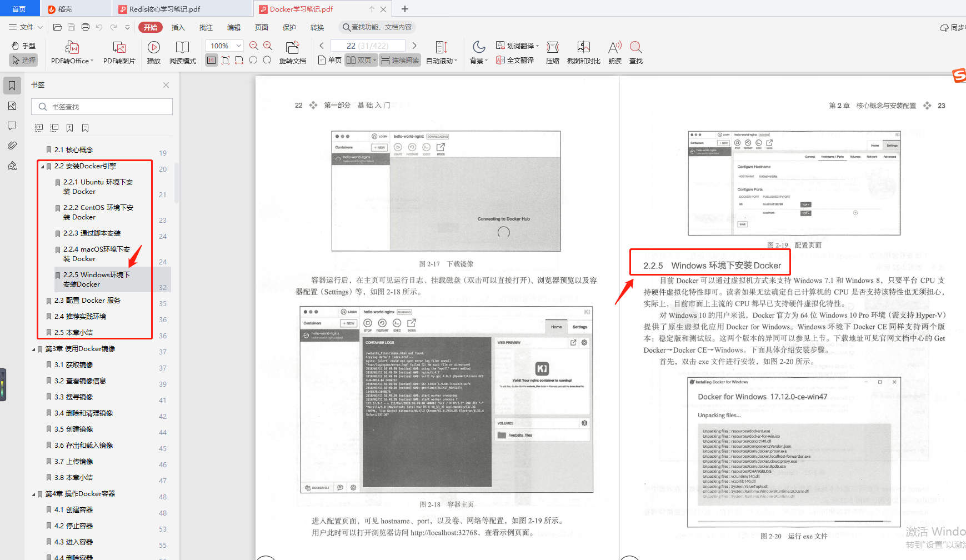
Task: Rotate page counterclockwise icon
Action: tap(253, 60)
